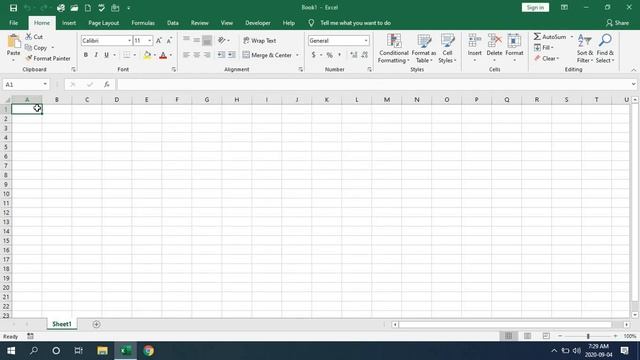Increase font size with the larger A icon
Viewport: 640px width, 360px height.
coord(159,40)
